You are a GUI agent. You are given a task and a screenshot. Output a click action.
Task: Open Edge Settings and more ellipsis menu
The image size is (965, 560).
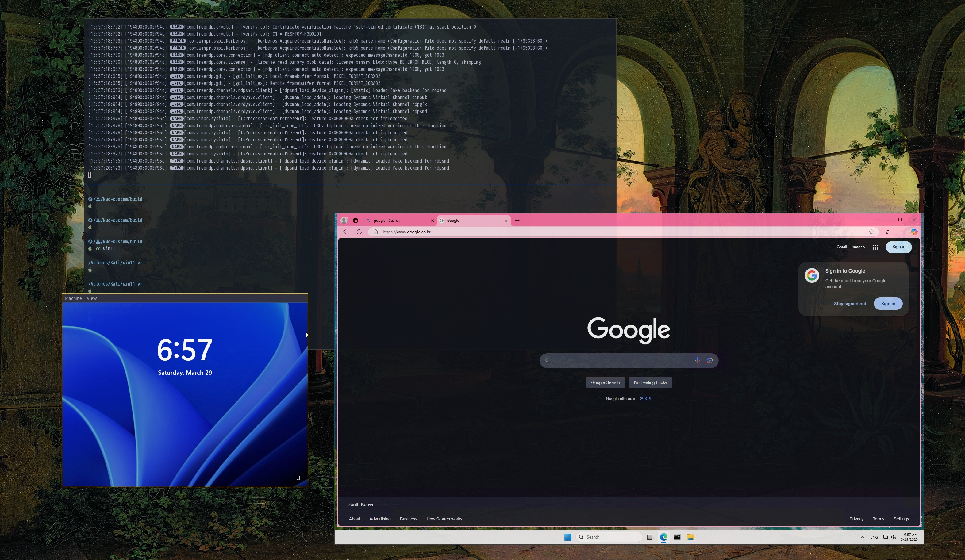click(901, 232)
